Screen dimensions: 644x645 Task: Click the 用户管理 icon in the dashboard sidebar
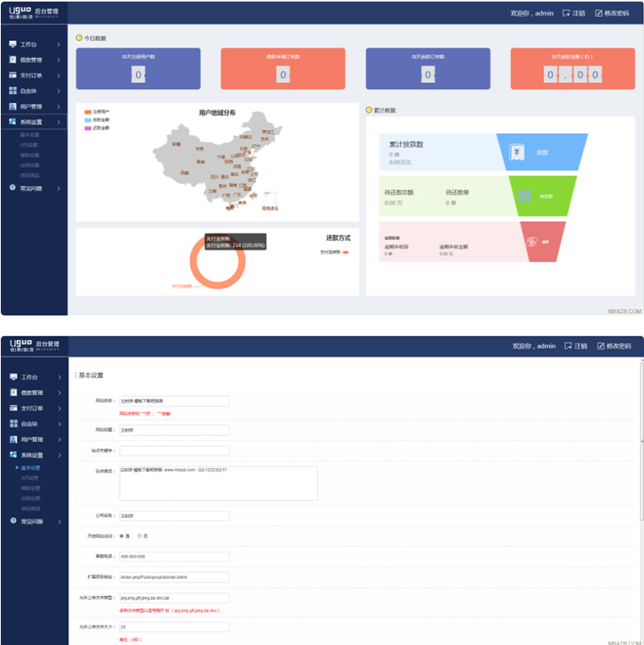tap(13, 106)
